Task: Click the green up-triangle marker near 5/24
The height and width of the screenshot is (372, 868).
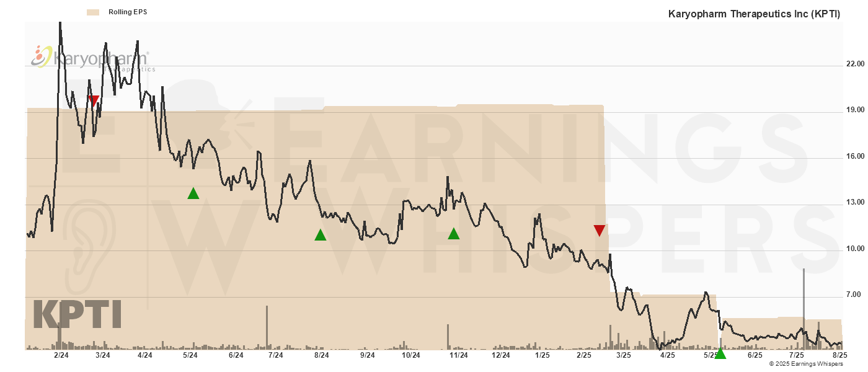Action: coord(193,193)
